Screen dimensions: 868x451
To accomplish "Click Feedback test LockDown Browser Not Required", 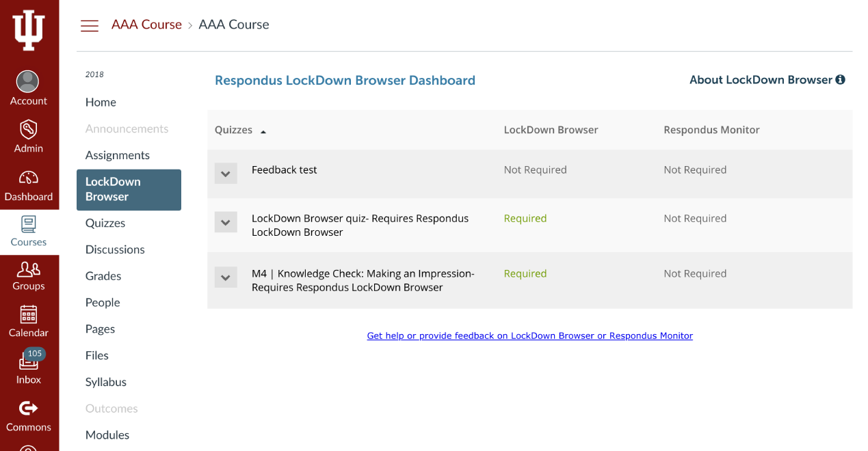I will click(536, 170).
